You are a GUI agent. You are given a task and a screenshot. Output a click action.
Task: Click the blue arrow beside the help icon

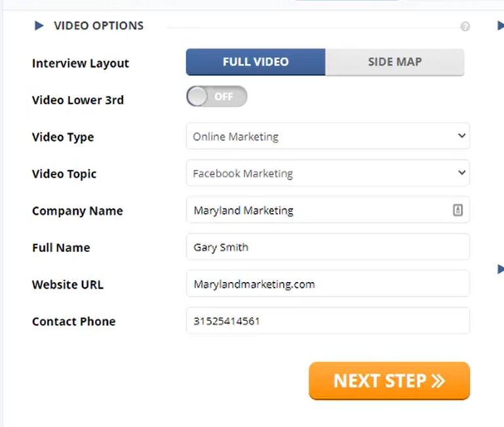pyautogui.click(x=500, y=26)
